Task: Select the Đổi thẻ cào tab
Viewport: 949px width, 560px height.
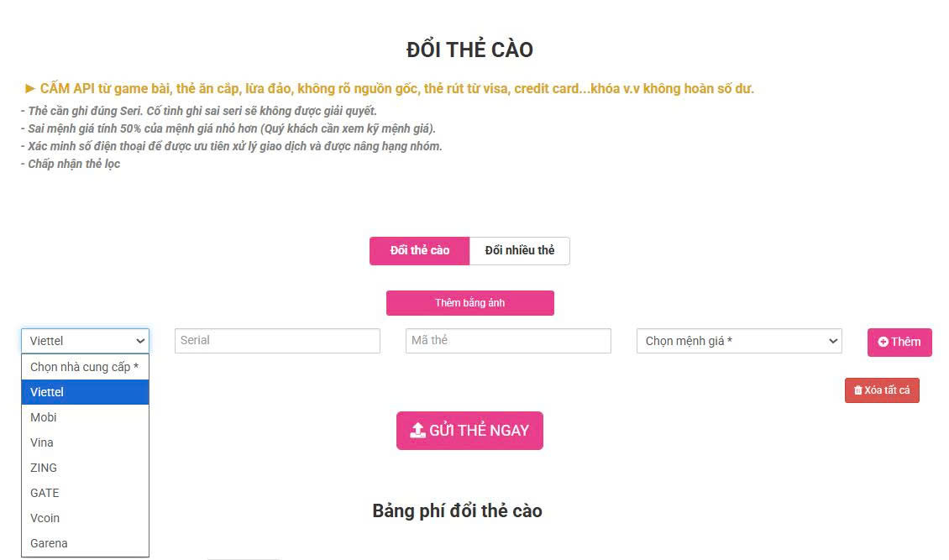Action: [x=419, y=250]
